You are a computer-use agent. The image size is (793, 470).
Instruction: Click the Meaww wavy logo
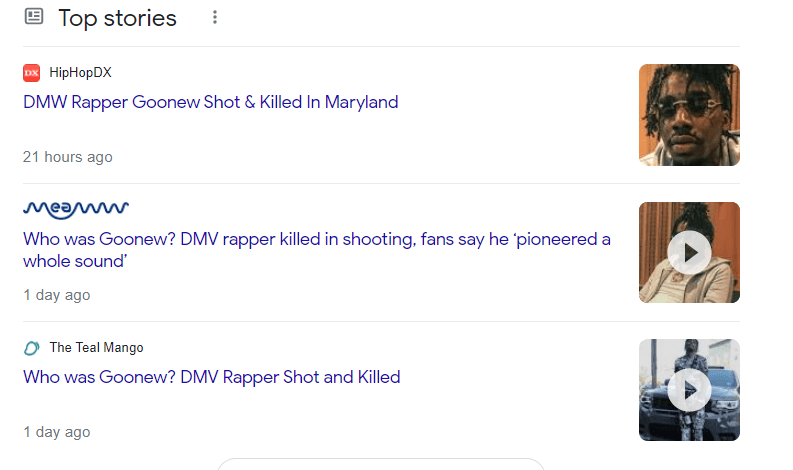click(x=76, y=209)
